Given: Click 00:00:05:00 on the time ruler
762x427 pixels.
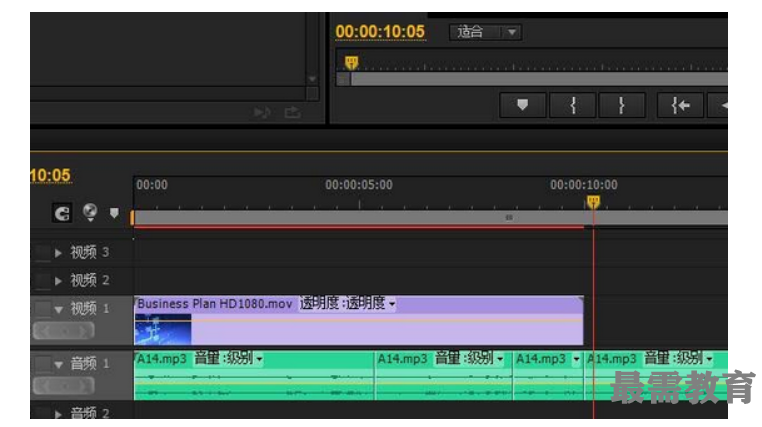Looking at the screenshot, I should pos(359,185).
